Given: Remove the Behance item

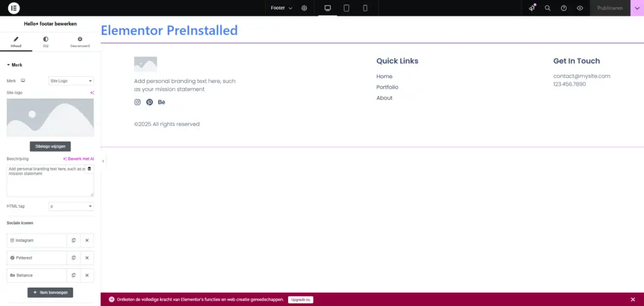Looking at the screenshot, I should click(87, 275).
